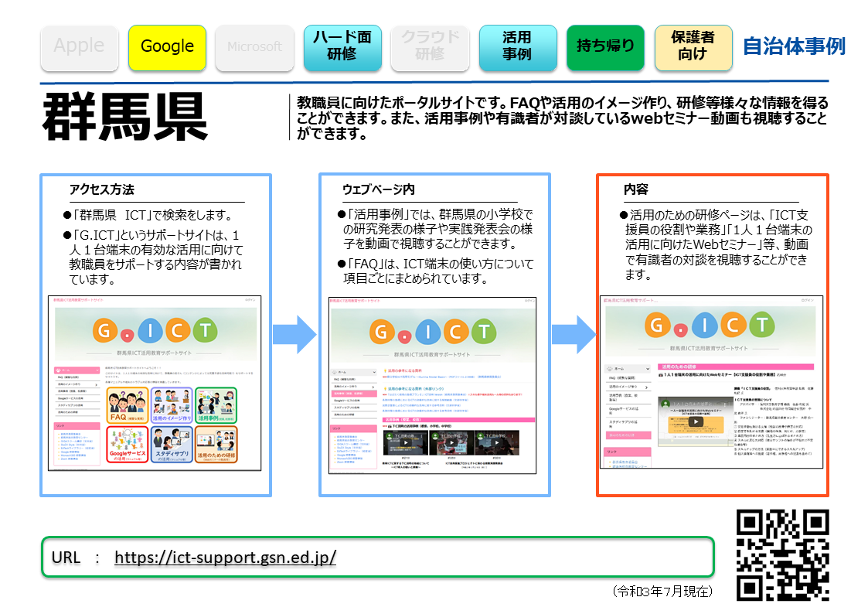Select the green 持ち帰り tab
The height and width of the screenshot is (614, 868).
pyautogui.click(x=605, y=48)
